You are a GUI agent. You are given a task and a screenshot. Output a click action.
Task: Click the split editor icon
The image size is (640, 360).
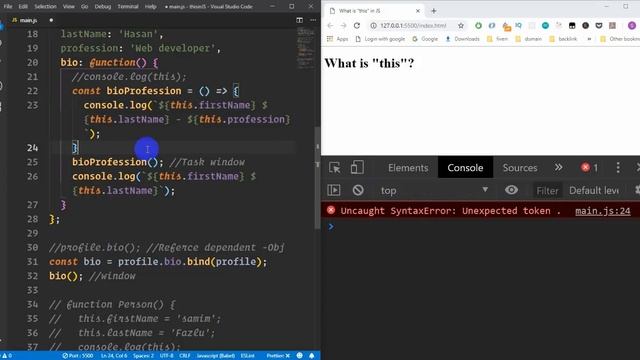point(300,20)
